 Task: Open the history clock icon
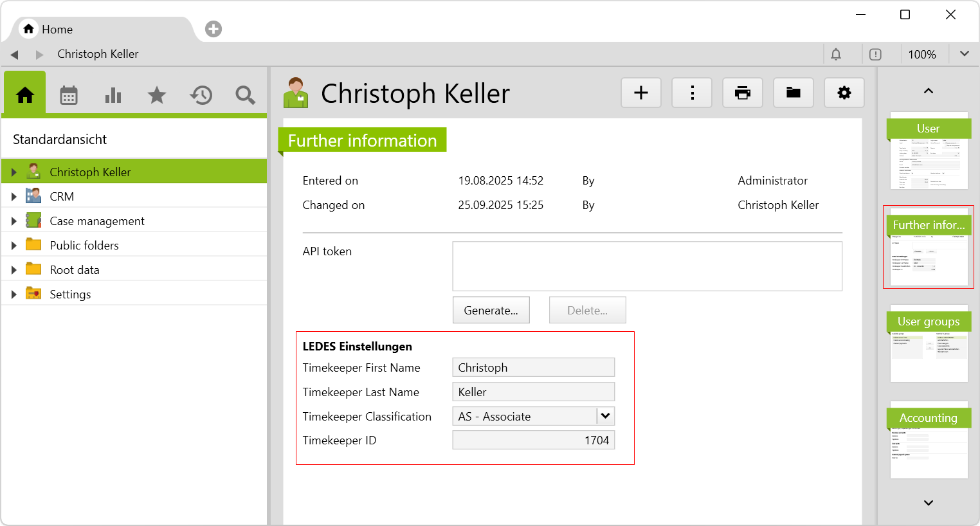(x=201, y=95)
